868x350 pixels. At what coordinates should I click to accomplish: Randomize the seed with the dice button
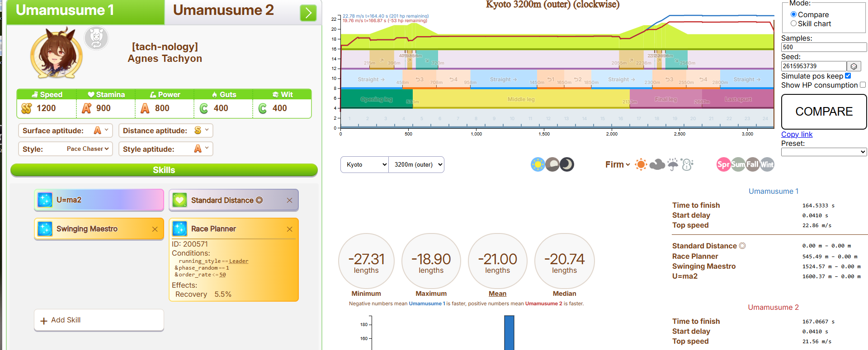coord(854,66)
